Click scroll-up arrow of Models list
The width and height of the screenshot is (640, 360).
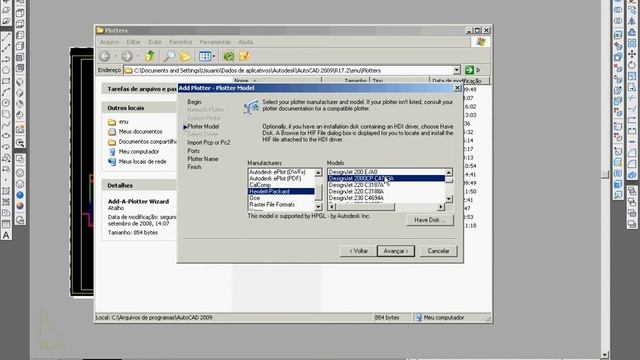pyautogui.click(x=449, y=172)
